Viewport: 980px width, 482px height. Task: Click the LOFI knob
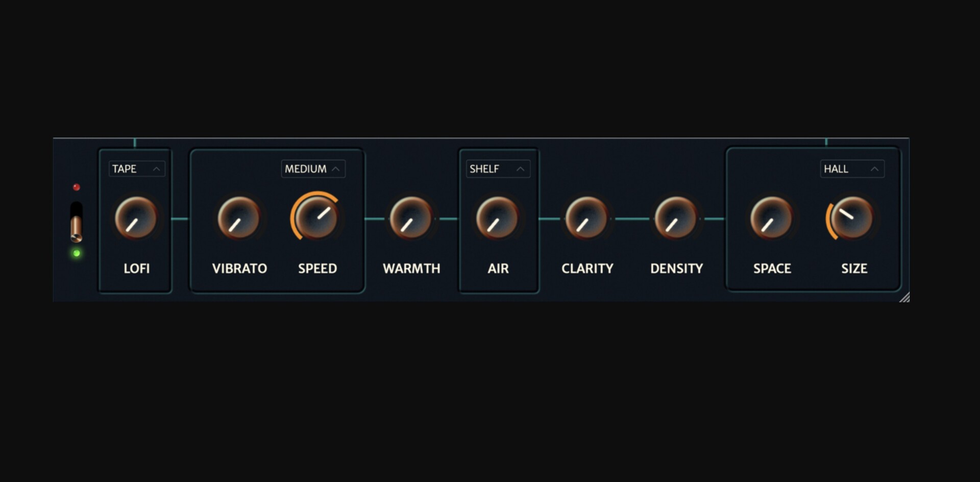pos(136,218)
